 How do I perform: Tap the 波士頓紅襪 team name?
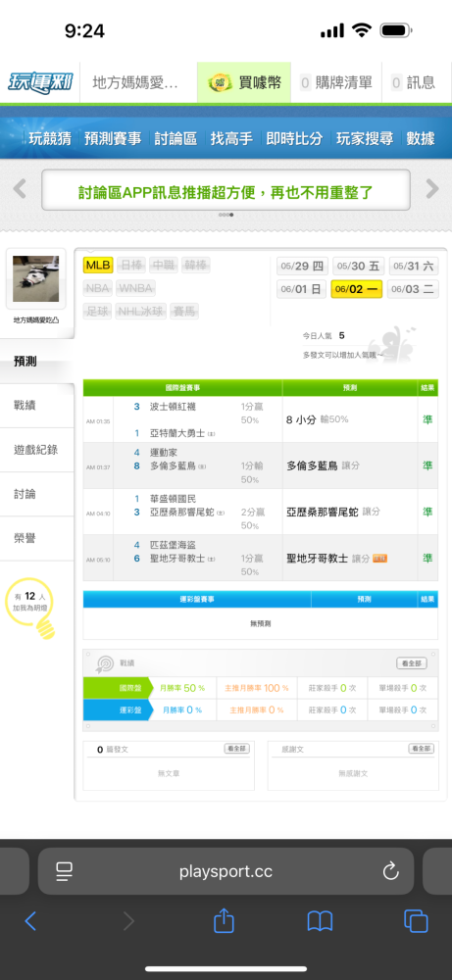173,407
